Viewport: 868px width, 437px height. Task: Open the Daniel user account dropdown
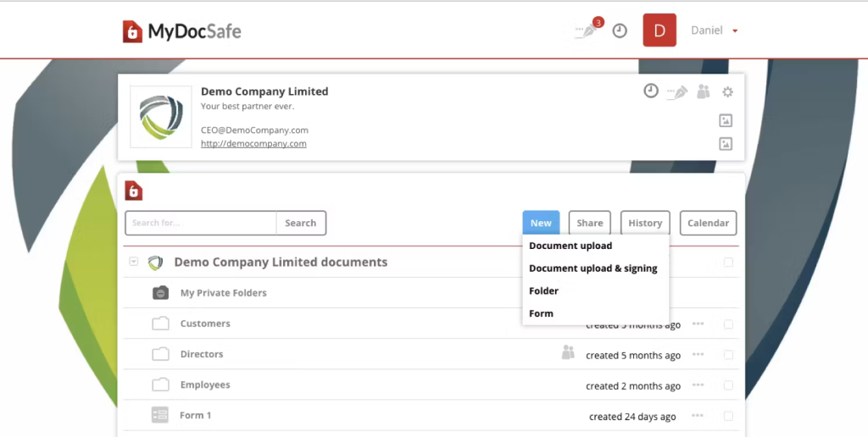[x=714, y=30]
